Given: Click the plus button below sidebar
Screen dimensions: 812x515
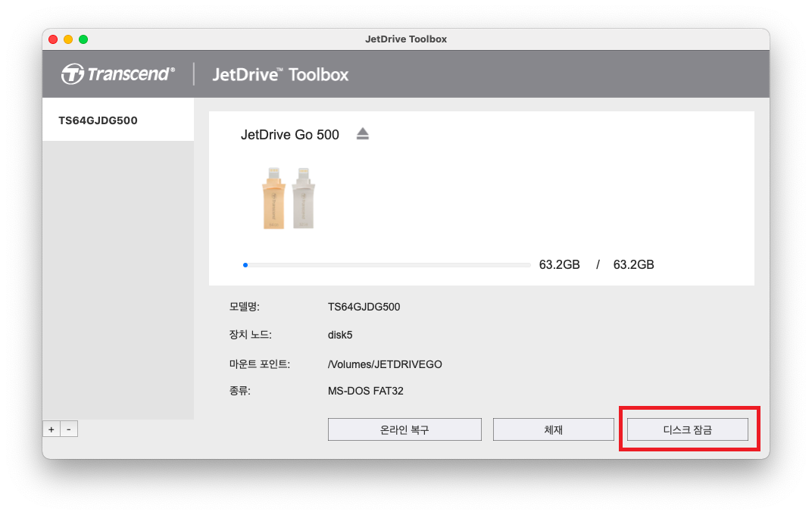Looking at the screenshot, I should [52, 429].
